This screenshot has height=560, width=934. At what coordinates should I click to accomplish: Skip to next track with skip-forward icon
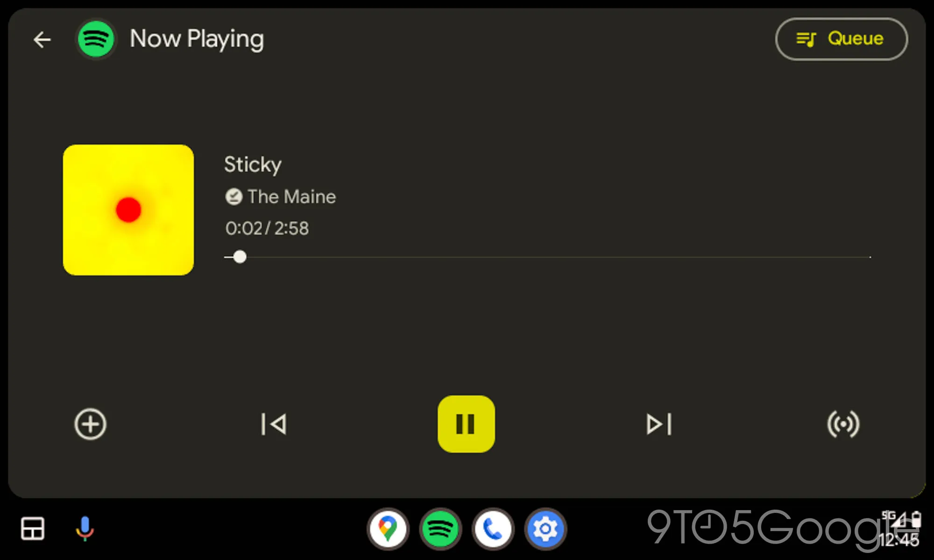[657, 424]
